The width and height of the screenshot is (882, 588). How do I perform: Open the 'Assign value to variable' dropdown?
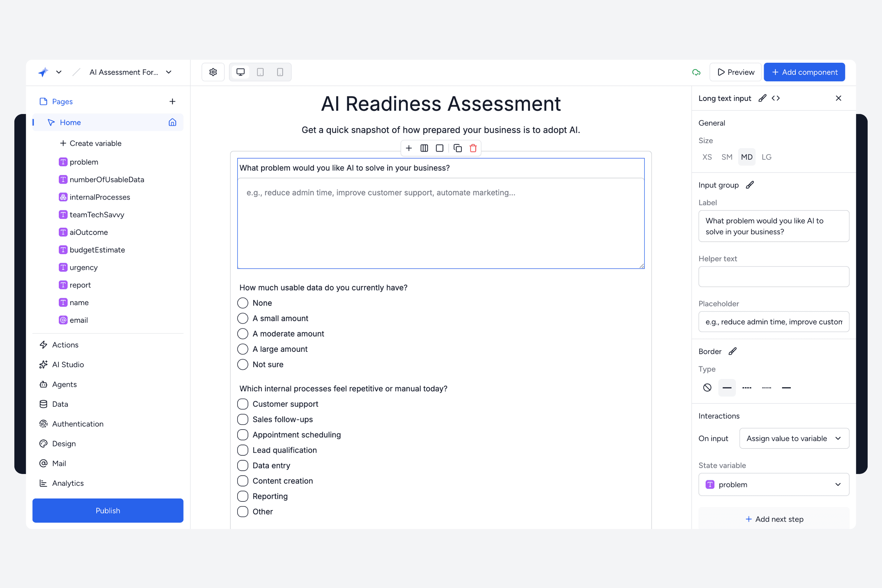(793, 438)
